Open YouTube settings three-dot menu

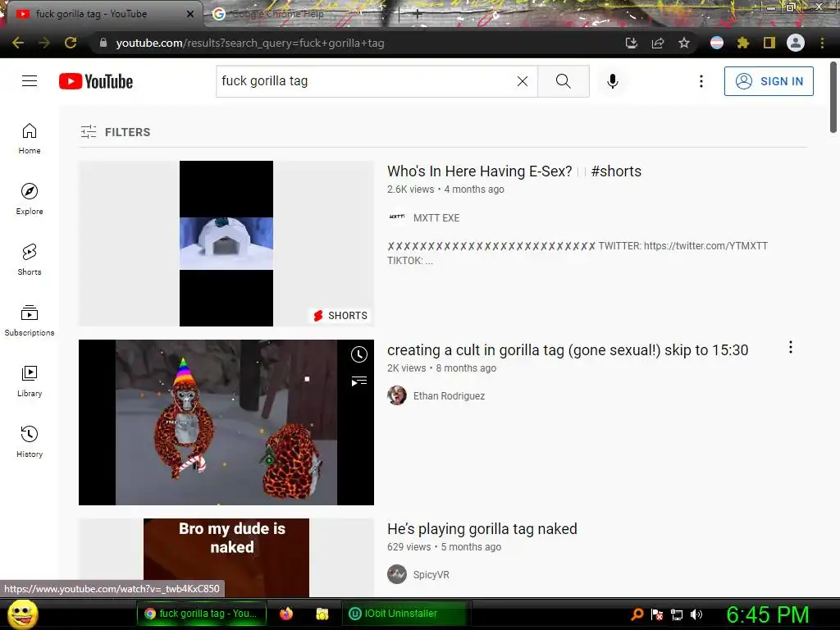[x=701, y=81]
